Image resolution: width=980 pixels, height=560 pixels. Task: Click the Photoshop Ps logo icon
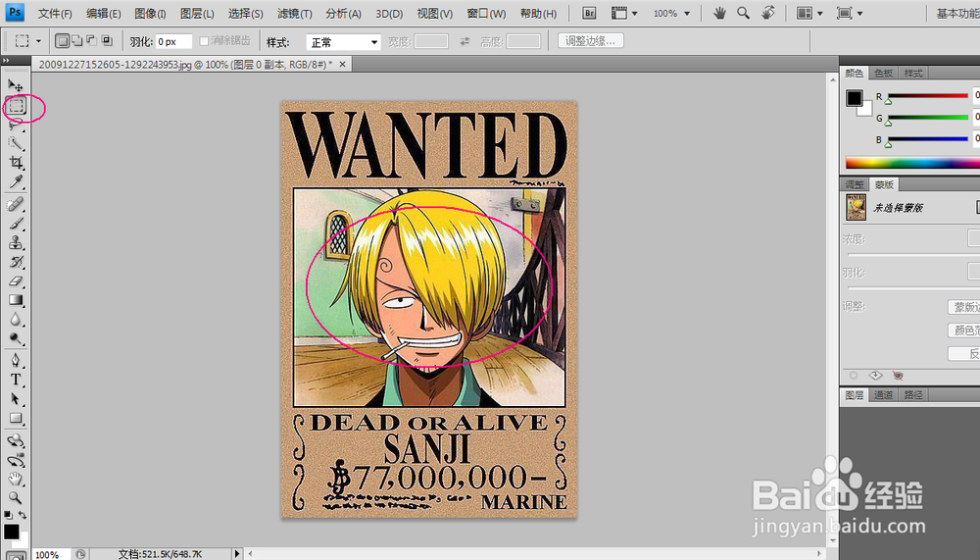tap(15, 12)
